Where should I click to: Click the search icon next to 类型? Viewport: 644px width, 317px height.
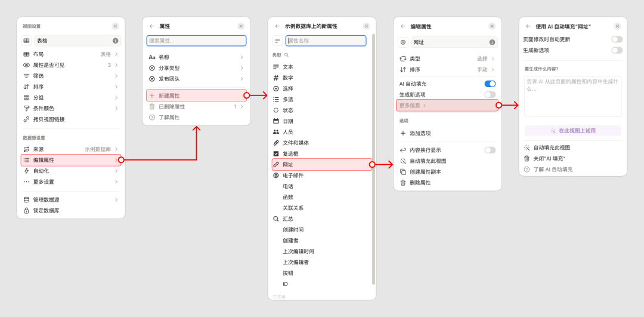tap(287, 55)
